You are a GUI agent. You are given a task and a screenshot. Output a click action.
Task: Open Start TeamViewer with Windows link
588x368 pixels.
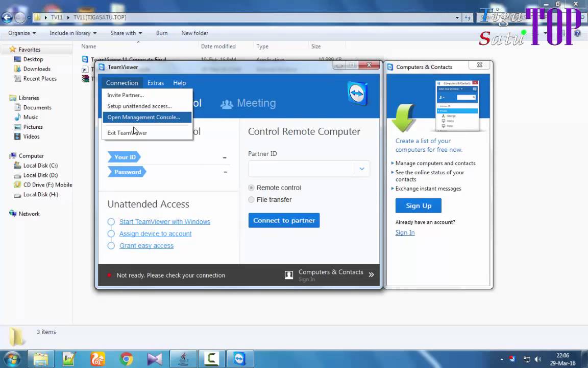click(x=165, y=222)
